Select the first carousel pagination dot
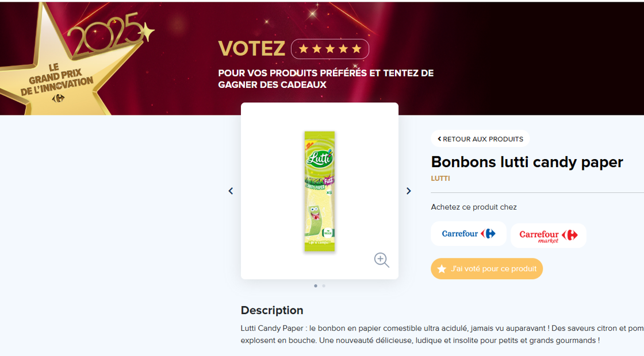The width and height of the screenshot is (644, 356). tap(316, 285)
